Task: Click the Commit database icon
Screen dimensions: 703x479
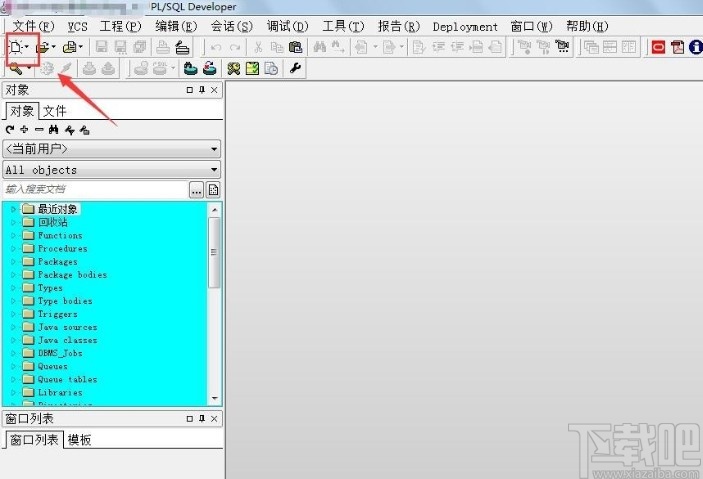Action: pos(191,69)
